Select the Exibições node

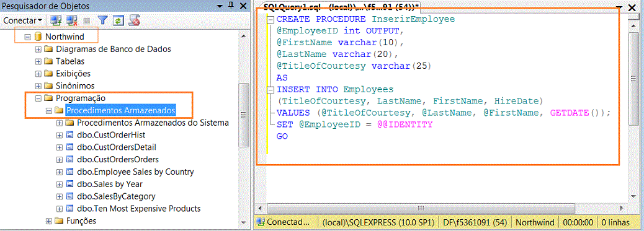(x=73, y=74)
